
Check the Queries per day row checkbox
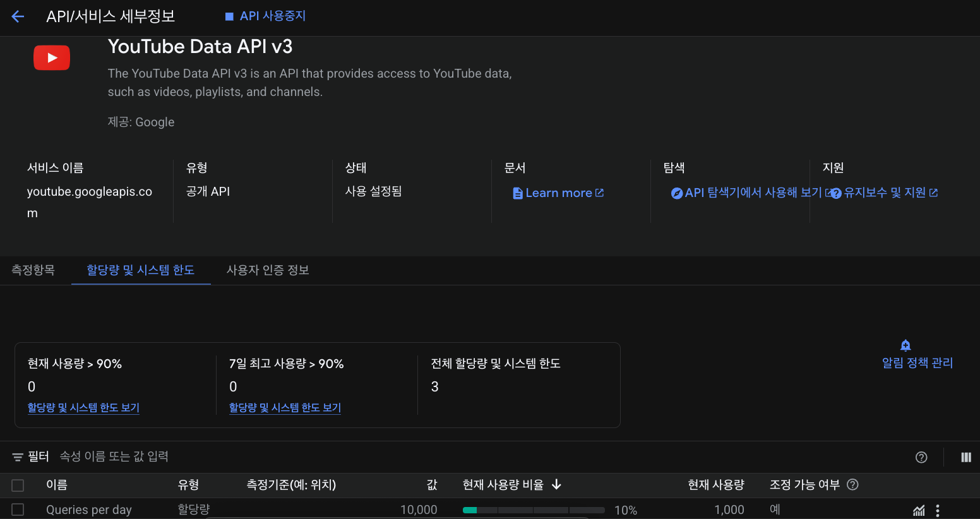(x=18, y=510)
